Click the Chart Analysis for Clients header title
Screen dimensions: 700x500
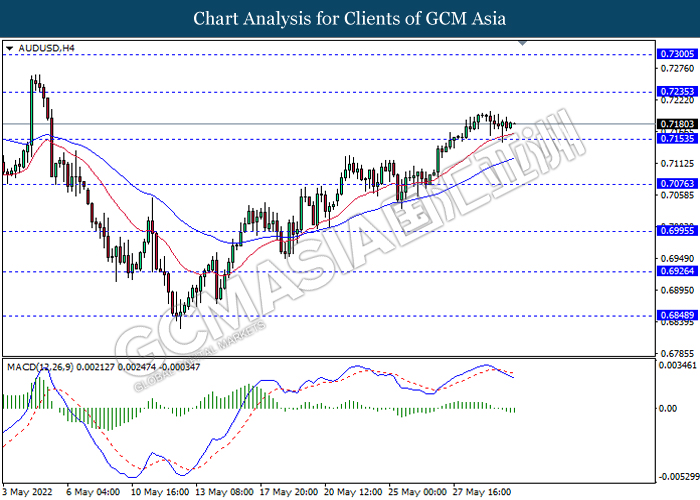350,19
